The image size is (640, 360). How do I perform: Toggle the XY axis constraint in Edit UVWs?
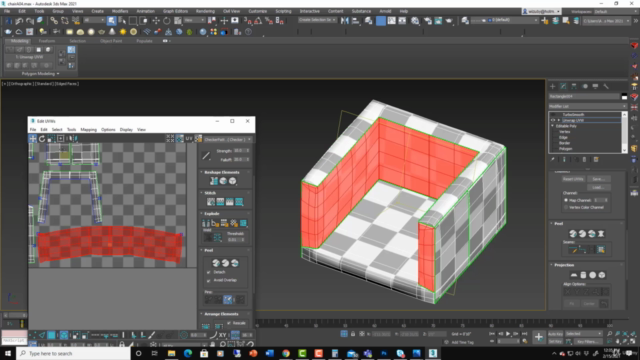pyautogui.click(x=222, y=335)
